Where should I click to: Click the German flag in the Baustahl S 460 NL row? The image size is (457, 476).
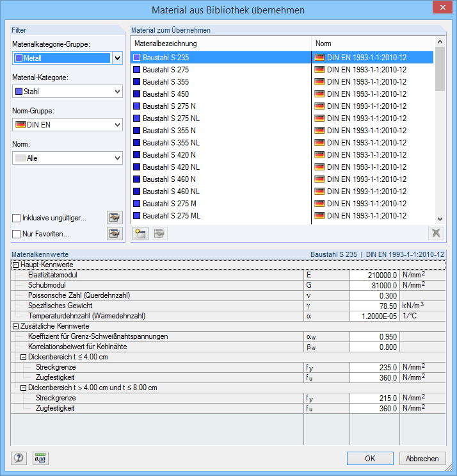(x=319, y=192)
